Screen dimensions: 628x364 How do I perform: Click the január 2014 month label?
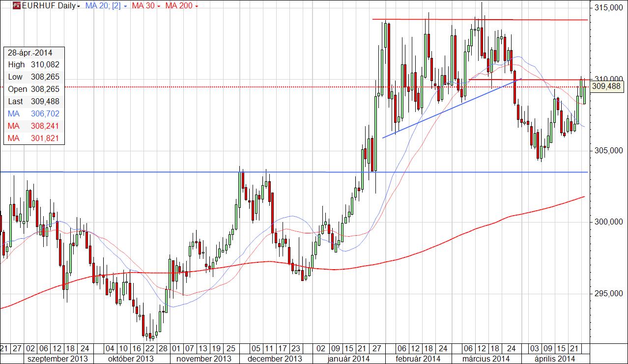[x=348, y=358]
